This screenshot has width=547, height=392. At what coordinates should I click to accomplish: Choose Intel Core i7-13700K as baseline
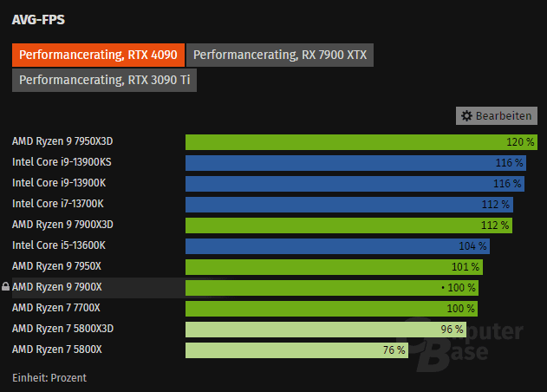[58, 204]
